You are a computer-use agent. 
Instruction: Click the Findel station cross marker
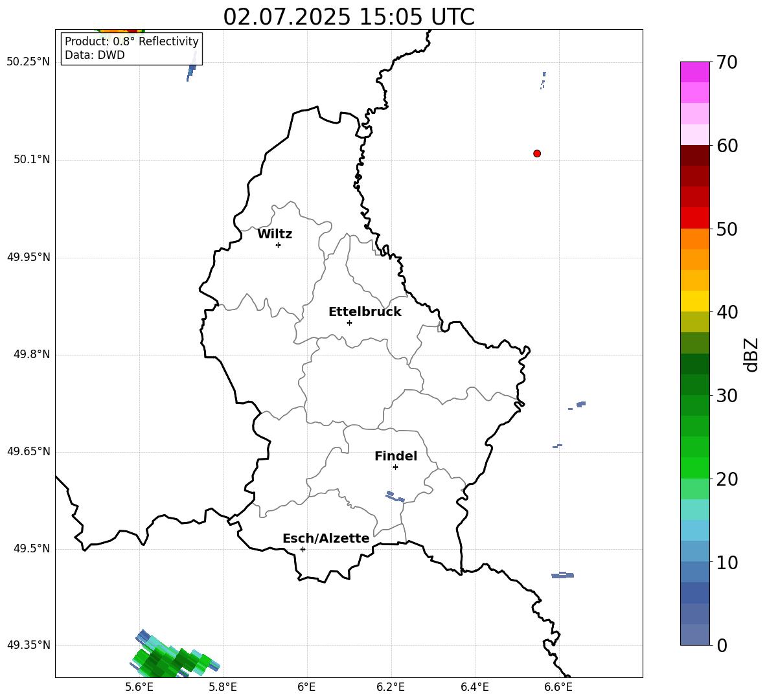point(395,468)
